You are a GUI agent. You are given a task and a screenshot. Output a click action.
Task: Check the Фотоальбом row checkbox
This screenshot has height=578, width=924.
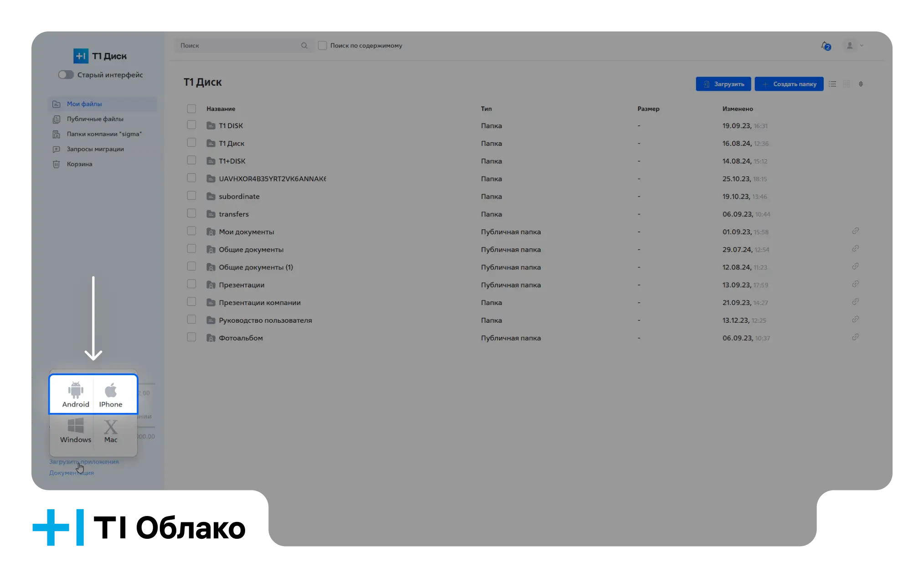pyautogui.click(x=191, y=337)
